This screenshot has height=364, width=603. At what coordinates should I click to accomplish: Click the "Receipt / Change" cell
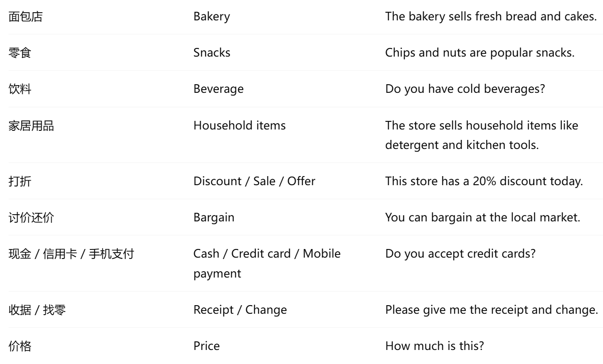[x=240, y=310]
